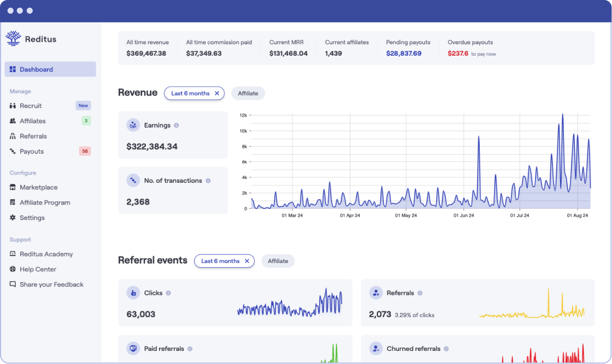Click the Earnings info icon
612x364 pixels.
pyautogui.click(x=176, y=126)
